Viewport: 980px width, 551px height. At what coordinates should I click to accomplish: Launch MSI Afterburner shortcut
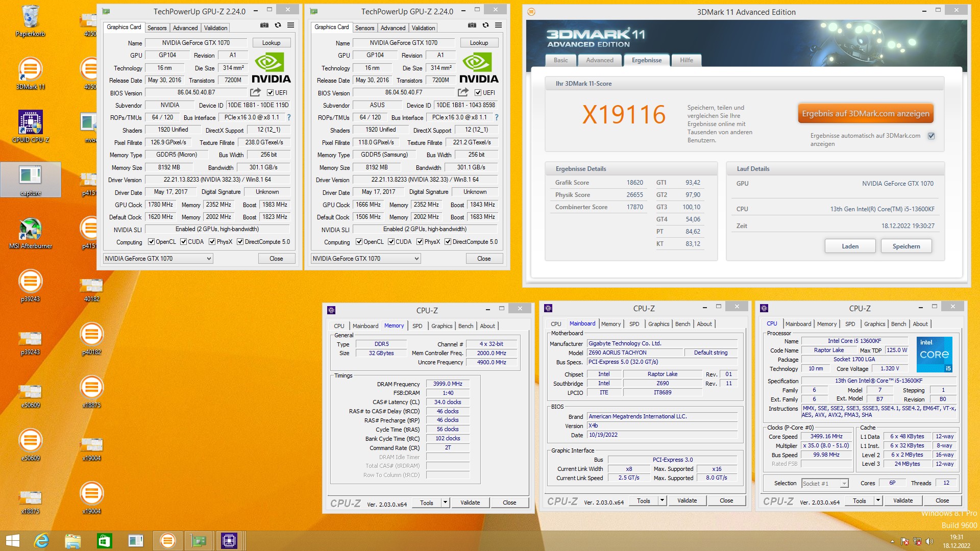[x=30, y=233]
